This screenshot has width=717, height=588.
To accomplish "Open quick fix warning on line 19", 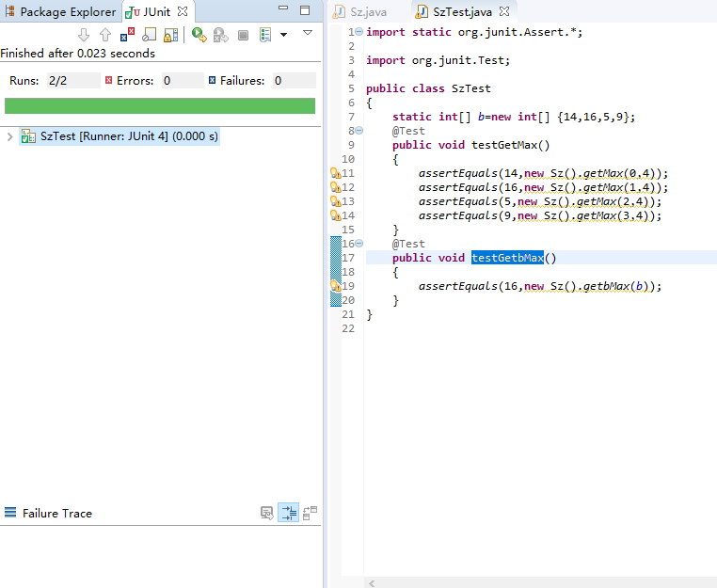I will (336, 286).
